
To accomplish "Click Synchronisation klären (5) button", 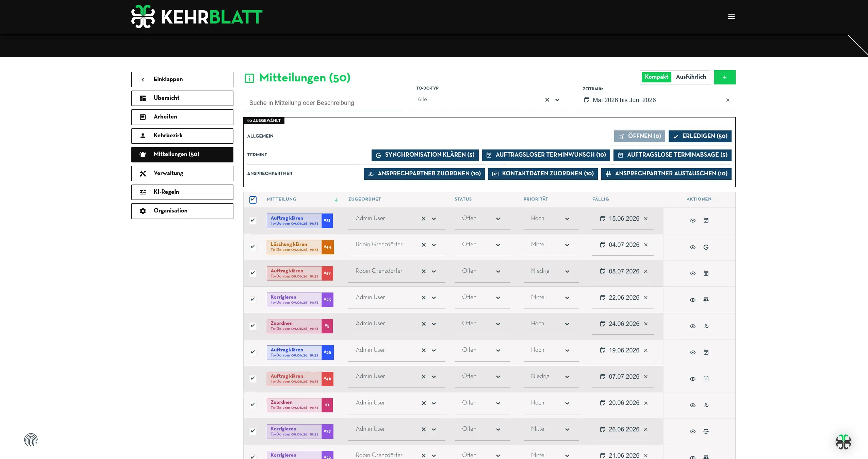I will (425, 155).
